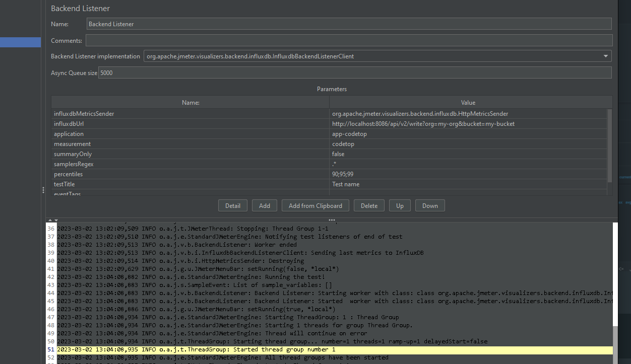Click the highlighted tree item in left panel
This screenshot has width=631, height=364.
[x=20, y=42]
